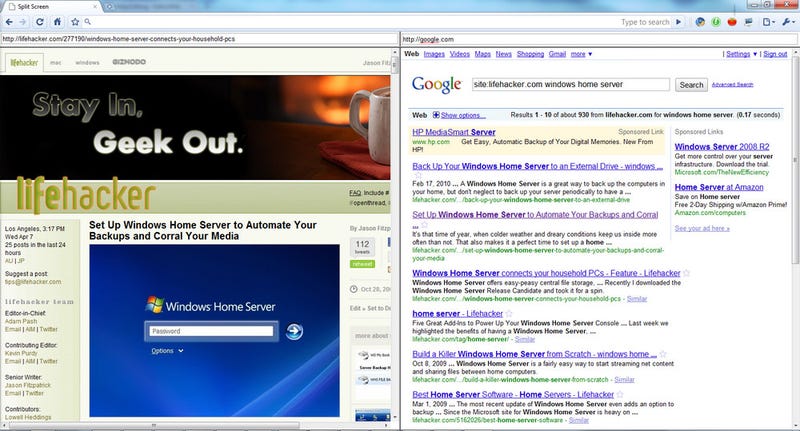Viewport: 800px width, 431px height.
Task: Click the go arrow beside Type to search
Action: pos(679,22)
